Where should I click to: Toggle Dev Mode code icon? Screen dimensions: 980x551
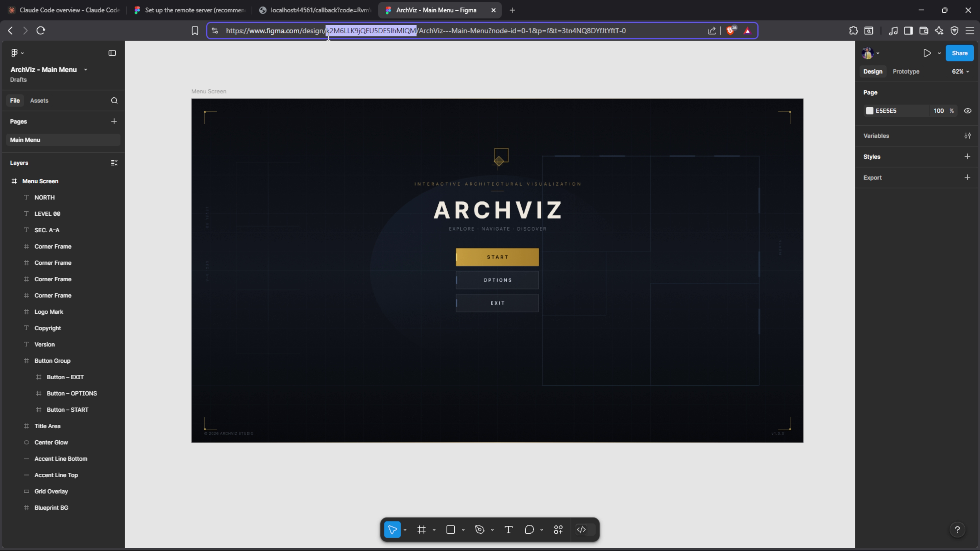tap(581, 529)
